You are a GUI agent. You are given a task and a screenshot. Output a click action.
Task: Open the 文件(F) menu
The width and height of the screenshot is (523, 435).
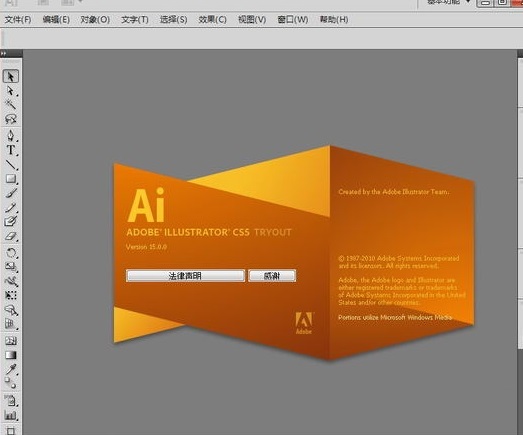(x=18, y=20)
